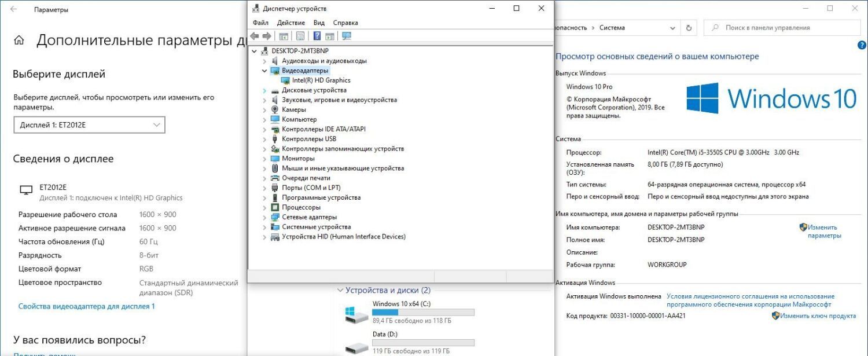Click the blue question mark help toolbar icon
The image size is (868, 356).
point(317,36)
